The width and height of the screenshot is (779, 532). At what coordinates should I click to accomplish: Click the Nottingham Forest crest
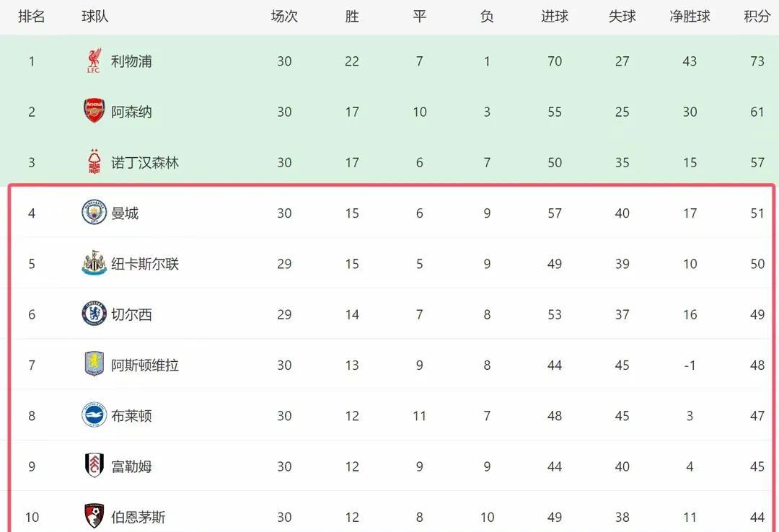point(94,161)
